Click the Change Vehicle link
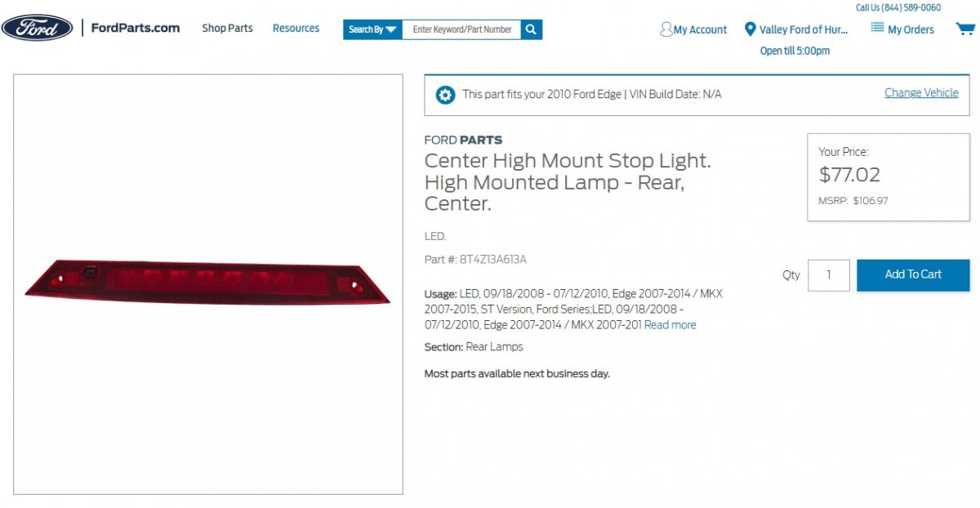The image size is (980, 508). (x=921, y=93)
